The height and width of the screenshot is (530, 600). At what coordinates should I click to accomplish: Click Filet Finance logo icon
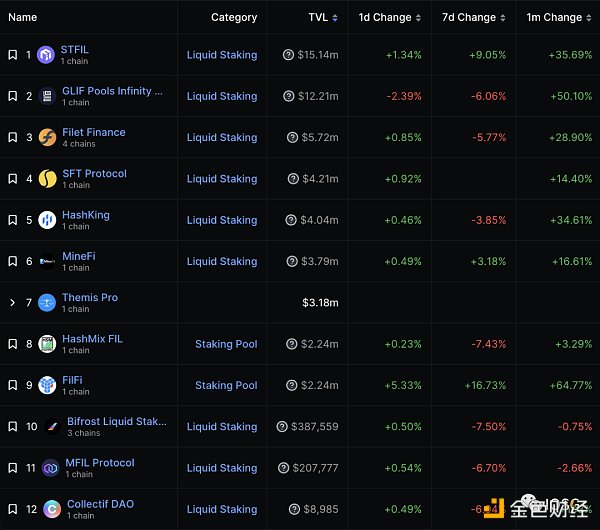[x=47, y=137]
